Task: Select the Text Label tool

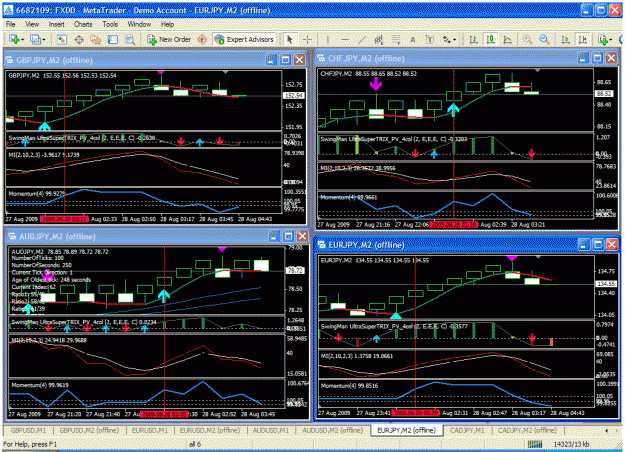Action: tap(430, 39)
